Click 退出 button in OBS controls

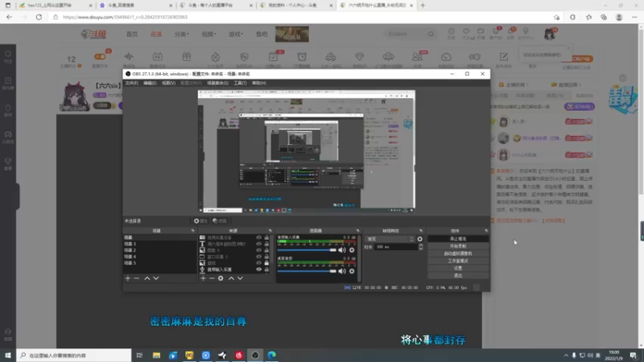click(458, 276)
